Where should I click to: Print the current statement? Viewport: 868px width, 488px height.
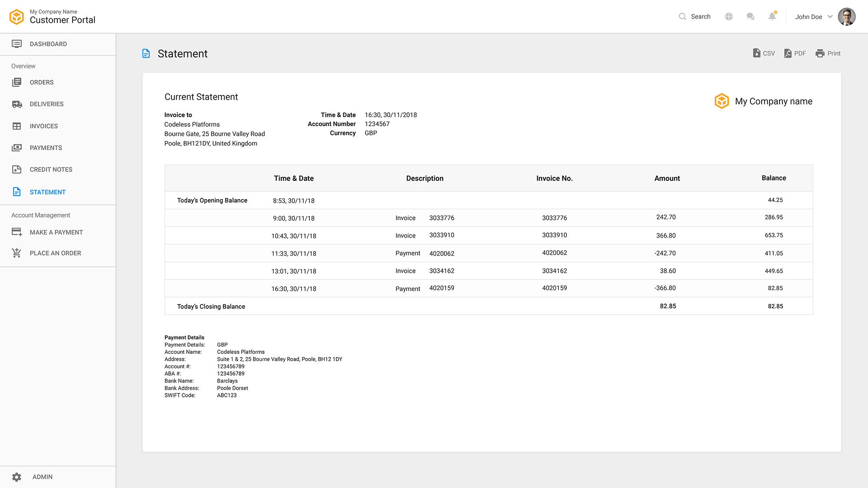click(828, 53)
